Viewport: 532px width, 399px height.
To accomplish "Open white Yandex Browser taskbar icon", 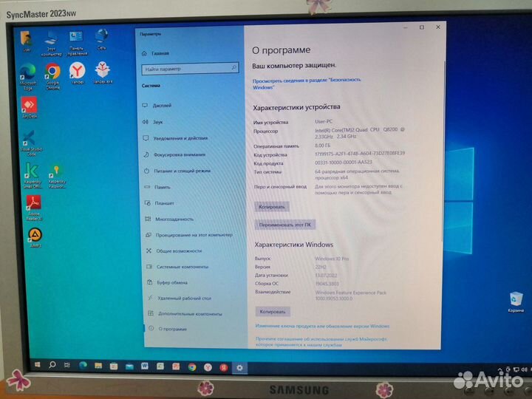I will coord(208,367).
